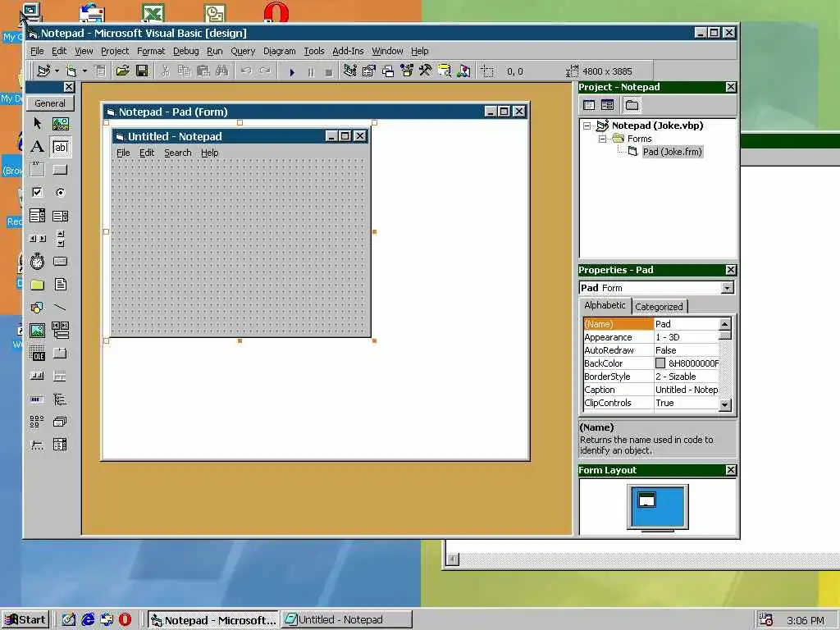The image size is (840, 630).
Task: Open the Project menu
Action: [x=115, y=51]
